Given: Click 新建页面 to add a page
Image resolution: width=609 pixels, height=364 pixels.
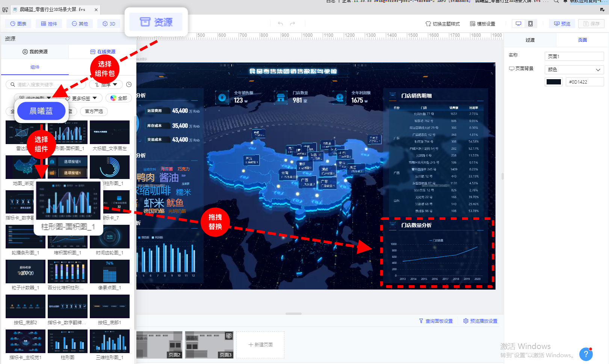Looking at the screenshot, I should click(x=260, y=344).
